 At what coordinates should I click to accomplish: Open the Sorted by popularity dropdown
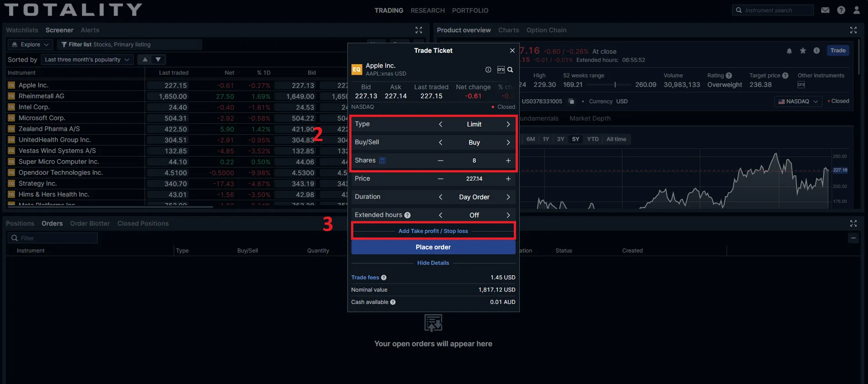tap(87, 60)
